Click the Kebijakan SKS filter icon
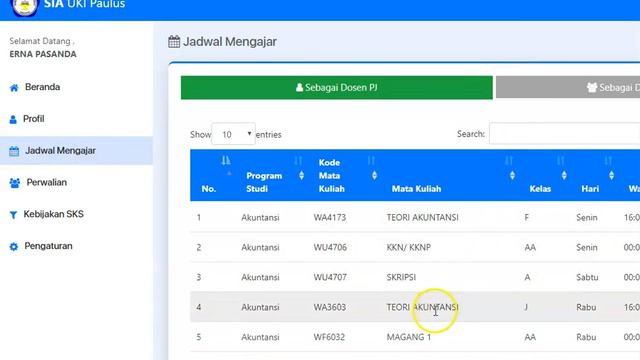This screenshot has height=360, width=640. click(13, 215)
